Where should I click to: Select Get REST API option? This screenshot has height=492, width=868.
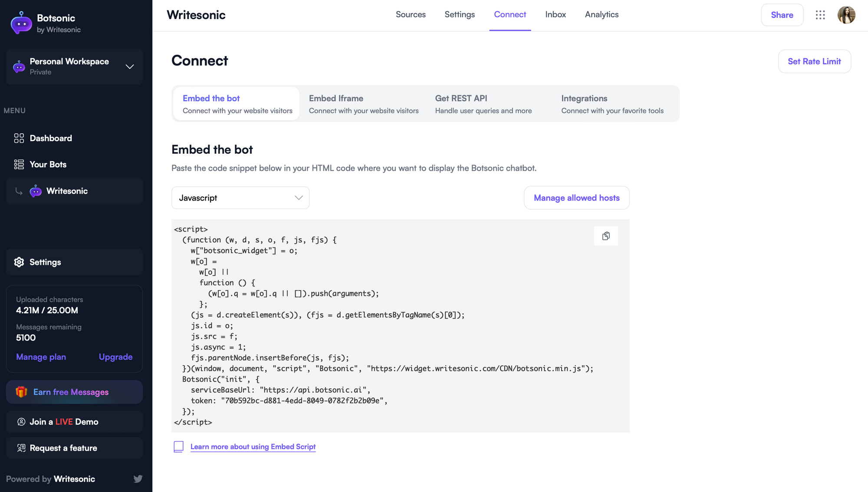tap(483, 103)
